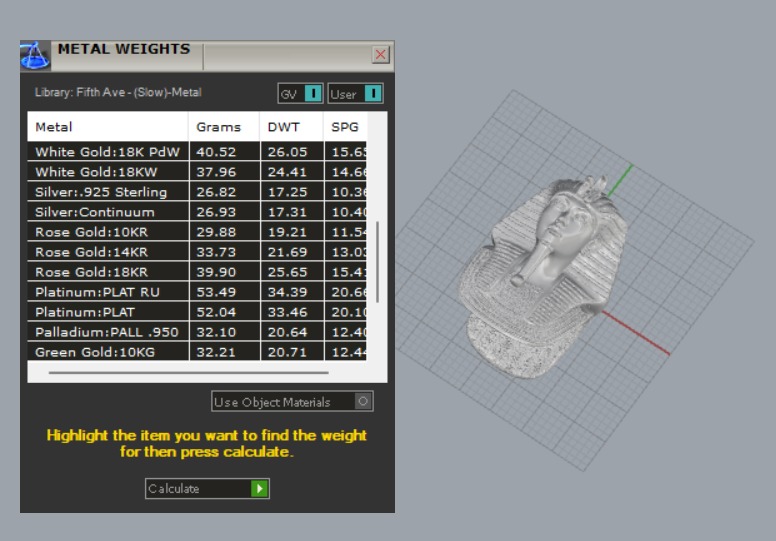Click the 17.31 DWT value

point(288,212)
